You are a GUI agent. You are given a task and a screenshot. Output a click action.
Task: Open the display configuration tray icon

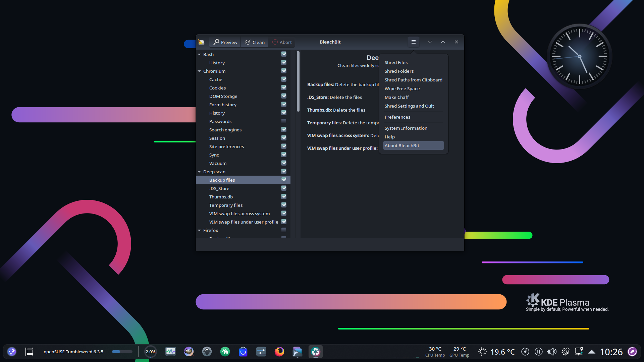[x=579, y=352]
